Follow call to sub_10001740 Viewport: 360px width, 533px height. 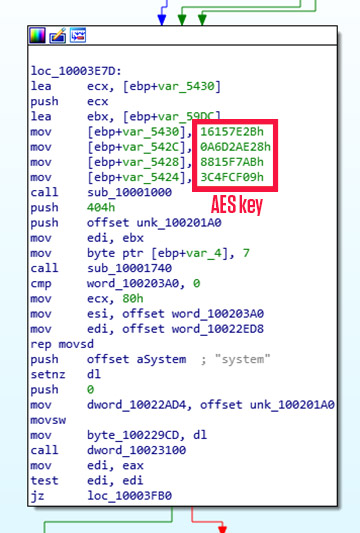pyautogui.click(x=129, y=268)
